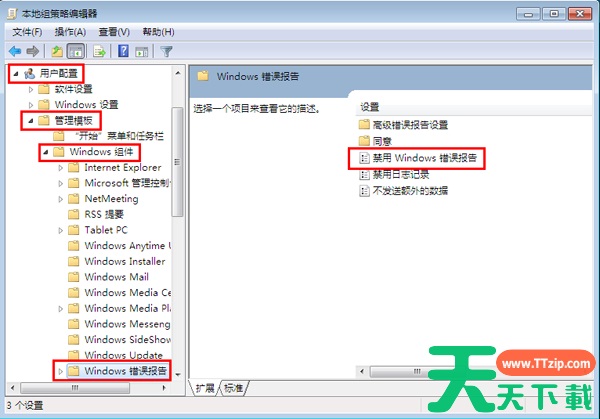This screenshot has width=600, height=419.
Task: Click the Back arrow toolbar icon
Action: 15,51
